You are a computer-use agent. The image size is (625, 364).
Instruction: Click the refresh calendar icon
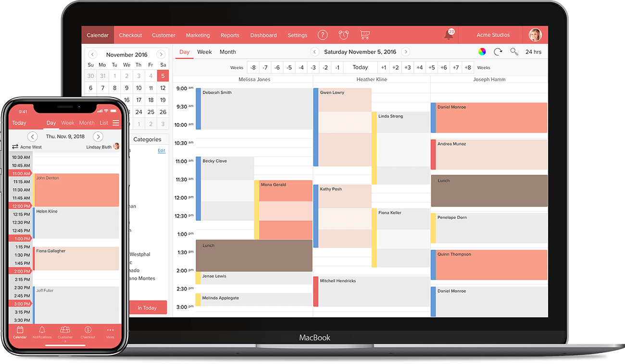coord(498,52)
